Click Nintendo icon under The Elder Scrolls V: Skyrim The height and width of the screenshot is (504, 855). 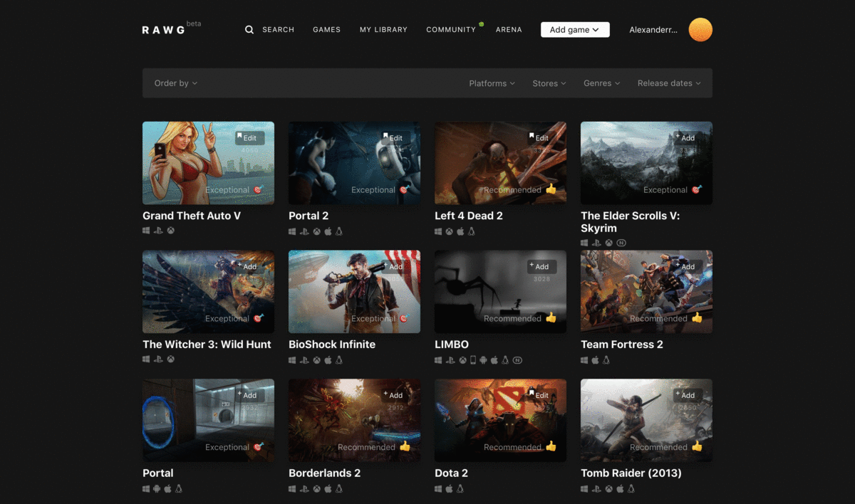click(x=621, y=243)
